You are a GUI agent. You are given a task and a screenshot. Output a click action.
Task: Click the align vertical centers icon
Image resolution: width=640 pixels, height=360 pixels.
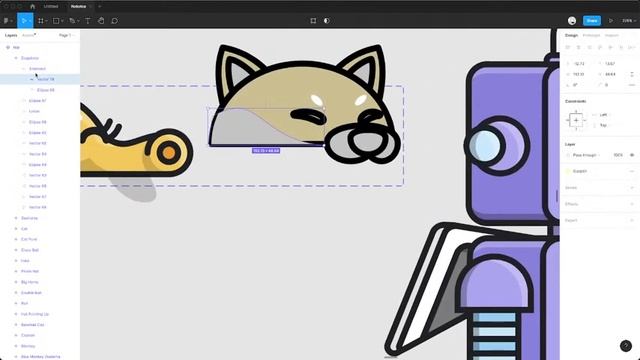[x=611, y=48]
